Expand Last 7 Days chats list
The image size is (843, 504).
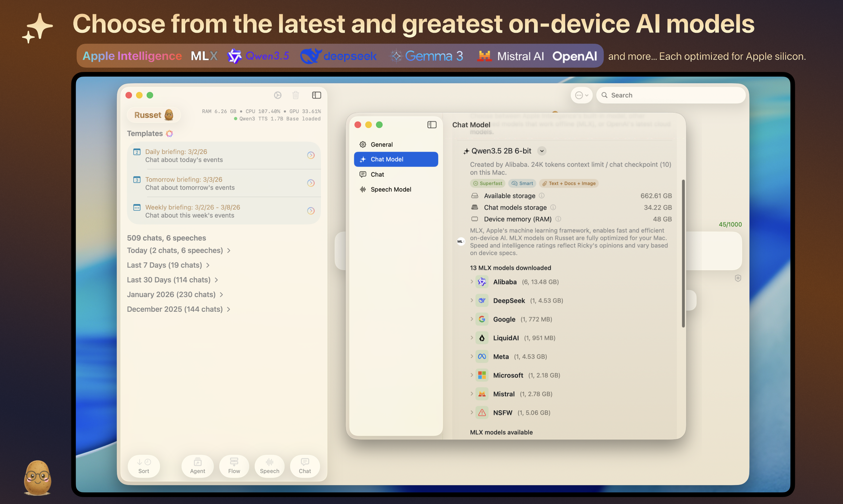[x=208, y=265]
